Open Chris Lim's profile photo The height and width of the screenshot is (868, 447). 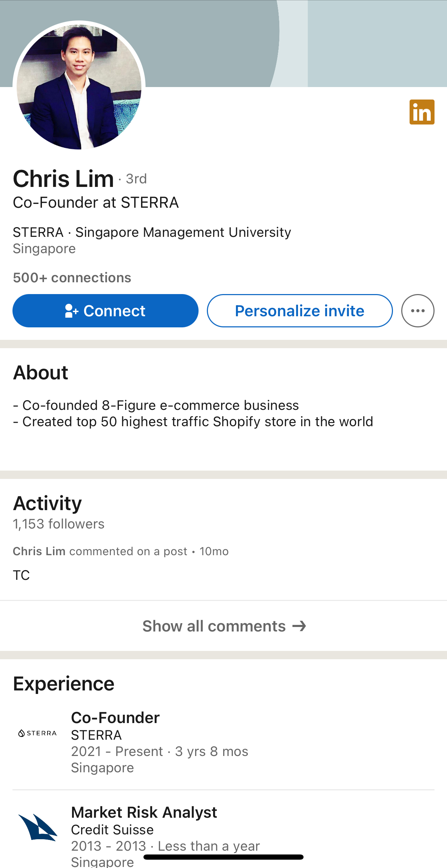click(x=79, y=86)
